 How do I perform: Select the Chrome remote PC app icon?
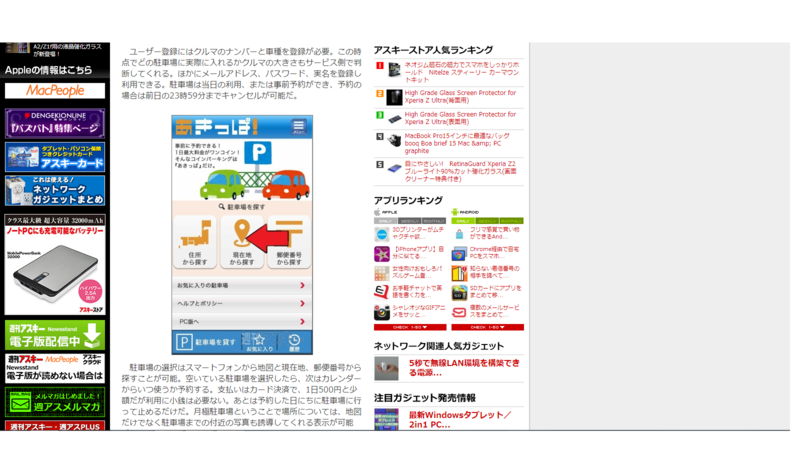point(459,254)
